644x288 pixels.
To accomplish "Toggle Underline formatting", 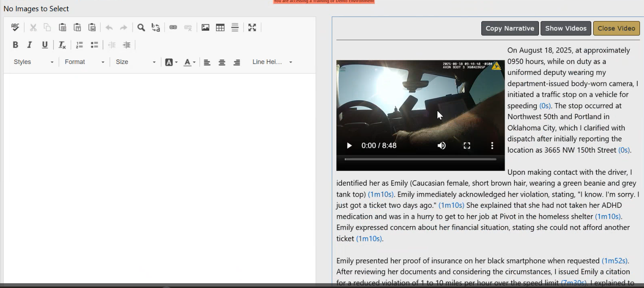I will pyautogui.click(x=45, y=45).
